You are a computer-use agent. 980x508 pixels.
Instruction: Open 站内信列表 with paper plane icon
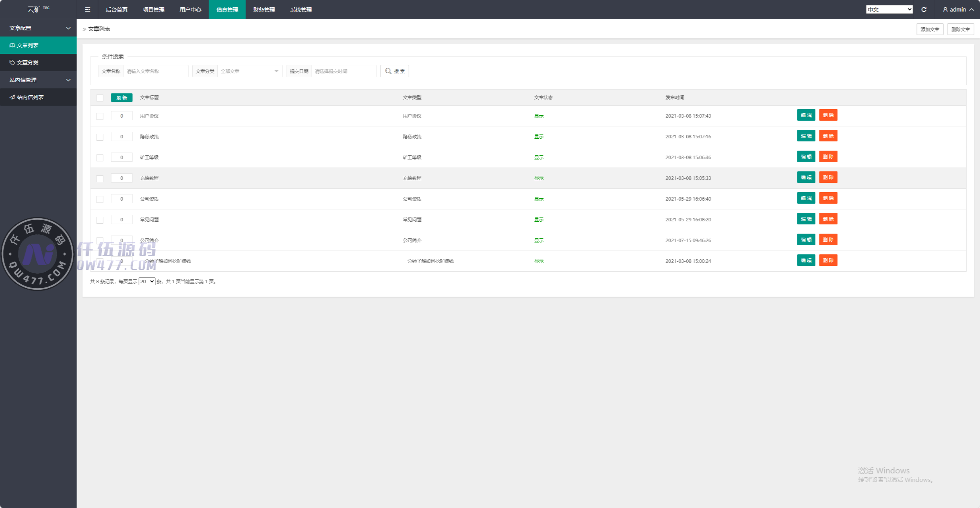29,97
